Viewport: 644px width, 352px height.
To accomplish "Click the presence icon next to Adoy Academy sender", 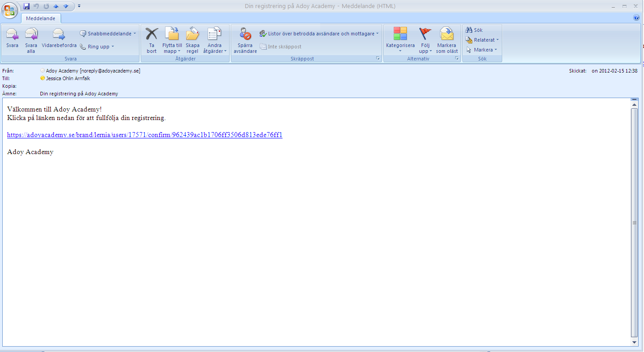I will click(43, 71).
